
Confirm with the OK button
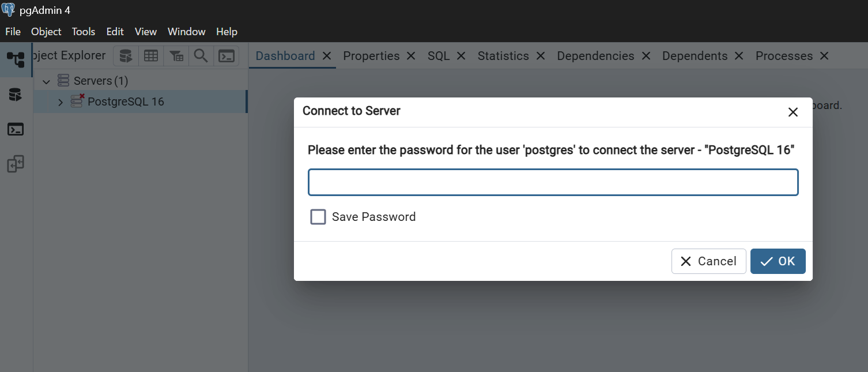(x=778, y=261)
